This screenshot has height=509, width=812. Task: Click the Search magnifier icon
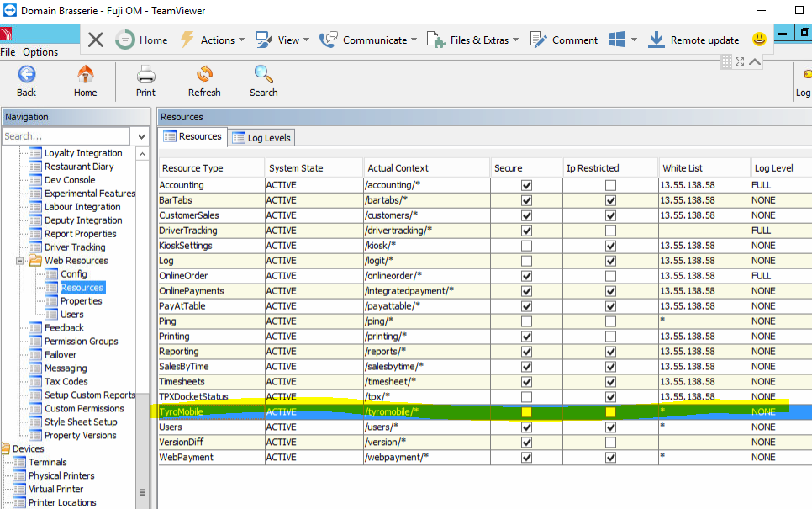point(263,75)
